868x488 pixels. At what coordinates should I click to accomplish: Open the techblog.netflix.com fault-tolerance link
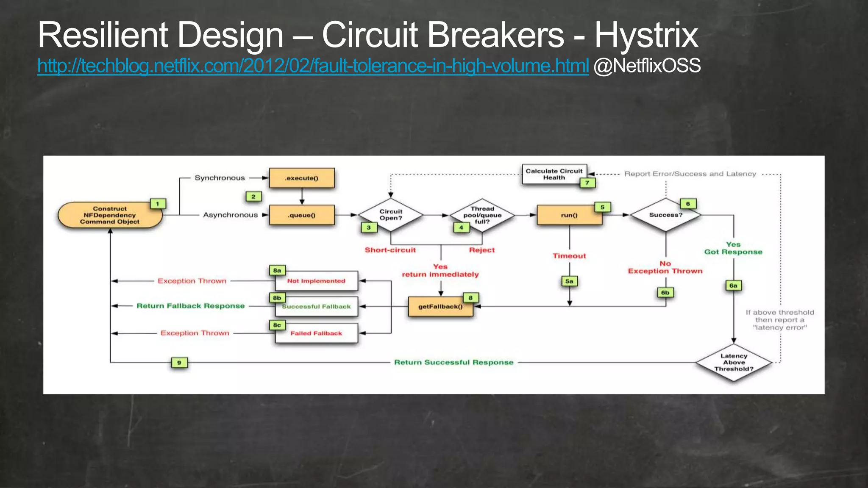pyautogui.click(x=313, y=66)
